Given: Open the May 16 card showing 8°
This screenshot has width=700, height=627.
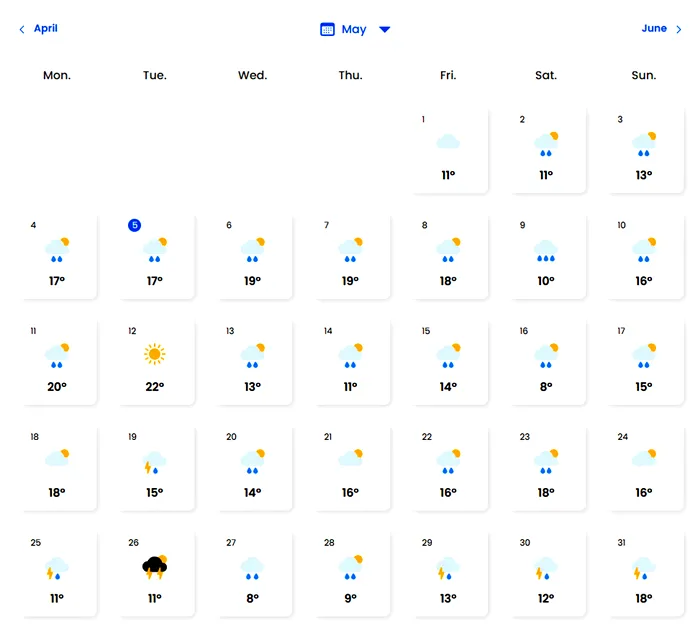Looking at the screenshot, I should pos(546,363).
